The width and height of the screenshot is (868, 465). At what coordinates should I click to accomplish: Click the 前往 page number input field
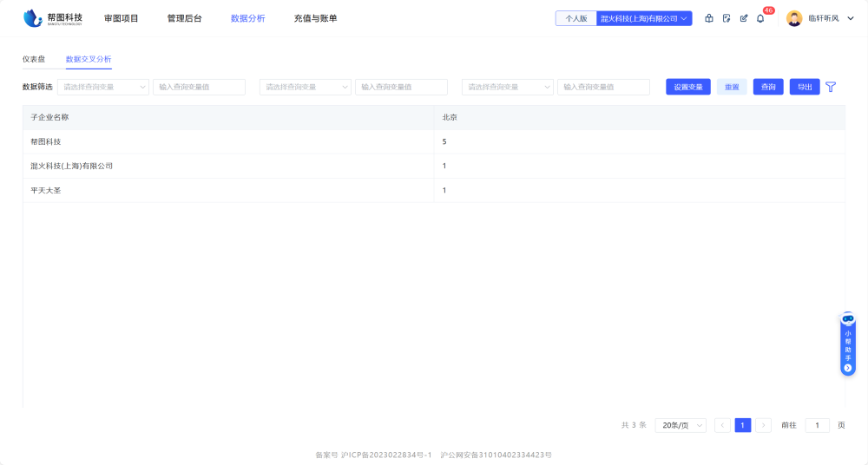point(817,425)
